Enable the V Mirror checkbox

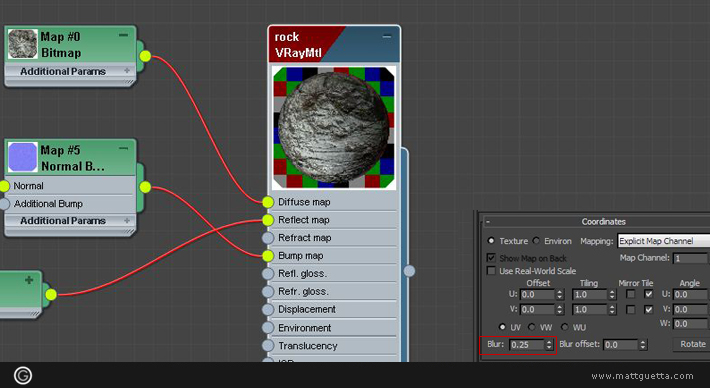pyautogui.click(x=630, y=310)
